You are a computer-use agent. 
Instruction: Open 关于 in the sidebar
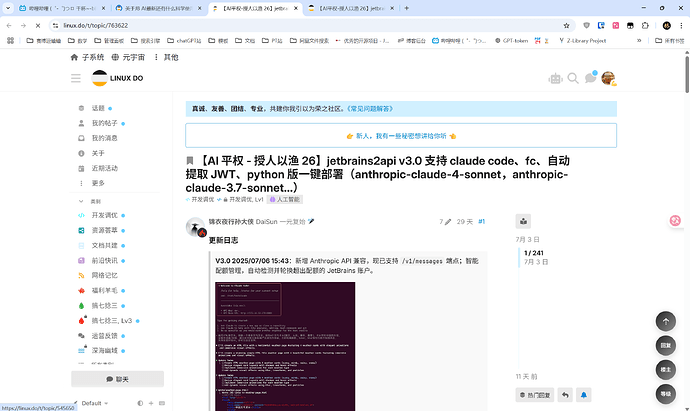(98, 153)
